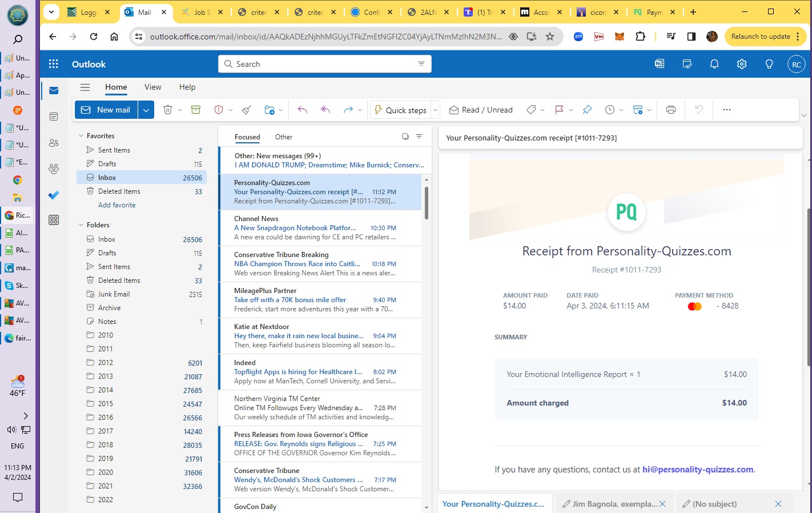The width and height of the screenshot is (812, 513).
Task: Click the New mail button
Action: 106,110
